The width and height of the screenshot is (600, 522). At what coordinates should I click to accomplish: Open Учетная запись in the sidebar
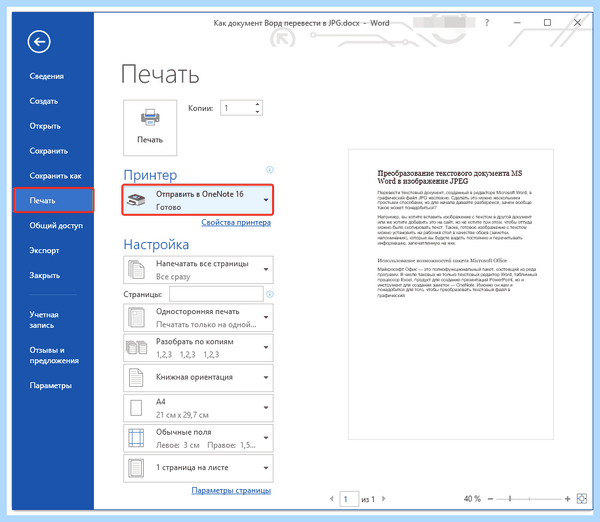coord(44,320)
